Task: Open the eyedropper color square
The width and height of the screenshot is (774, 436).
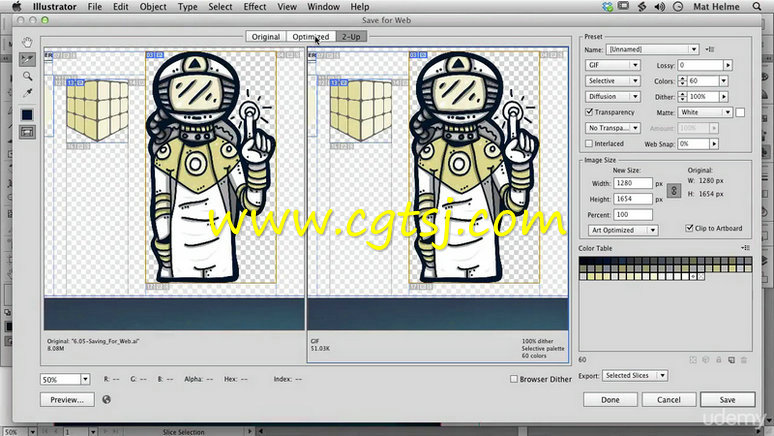Action: pyautogui.click(x=27, y=115)
